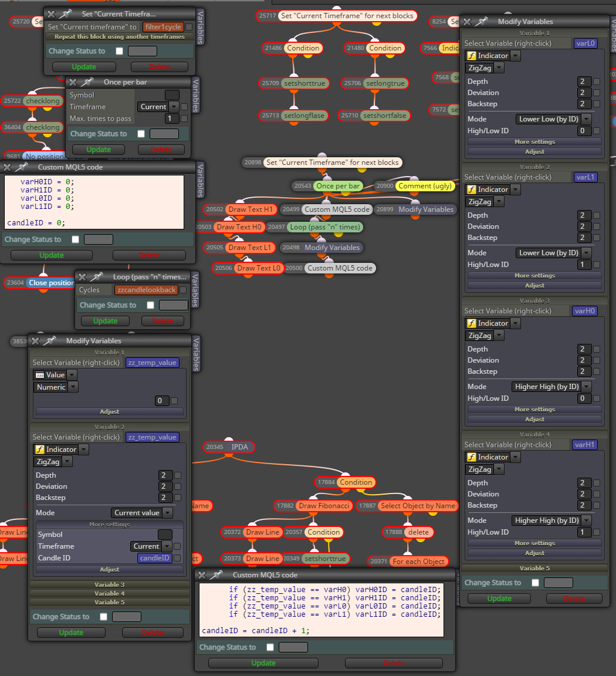Pin the Modify Variables panel with zz_temp_value

[50, 340]
